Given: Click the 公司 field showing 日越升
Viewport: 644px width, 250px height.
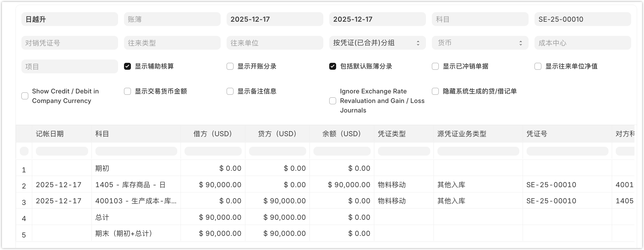Looking at the screenshot, I should 69,19.
